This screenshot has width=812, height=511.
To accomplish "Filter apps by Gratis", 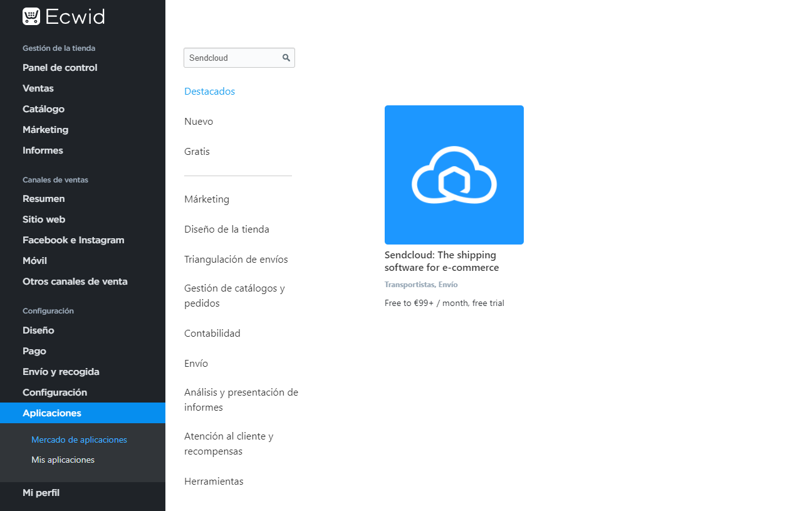I will 197,152.
